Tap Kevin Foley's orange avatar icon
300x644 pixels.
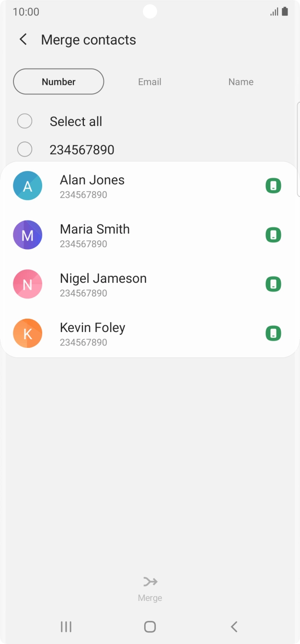27,333
